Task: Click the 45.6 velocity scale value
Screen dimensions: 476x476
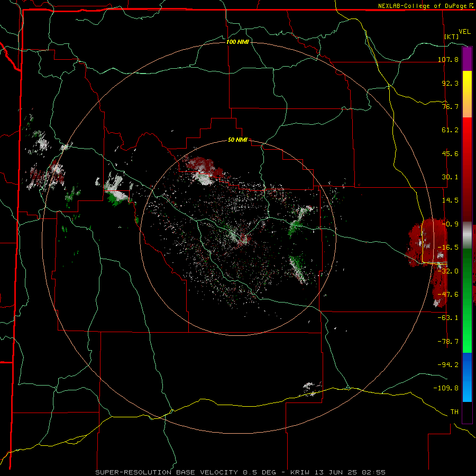Action: (450, 153)
